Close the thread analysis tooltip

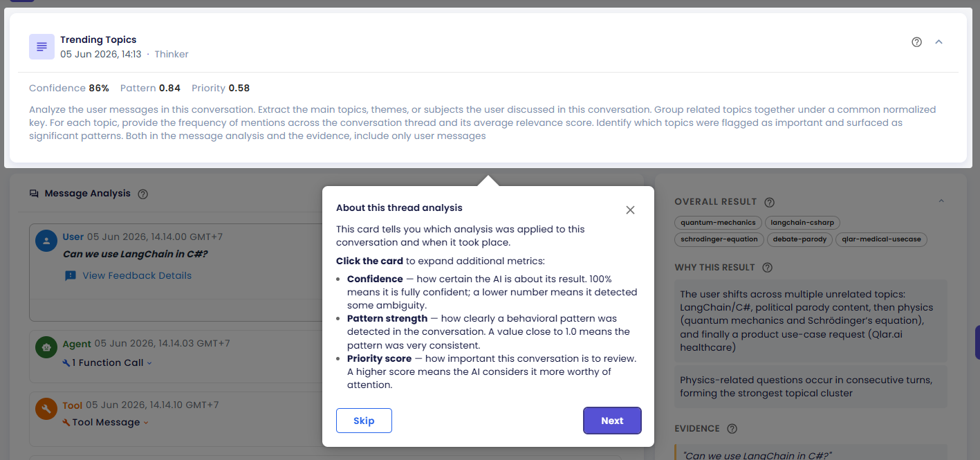pos(630,210)
